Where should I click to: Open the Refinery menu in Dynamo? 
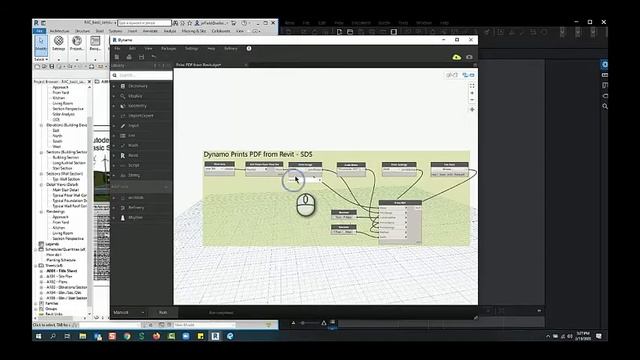[x=231, y=49]
